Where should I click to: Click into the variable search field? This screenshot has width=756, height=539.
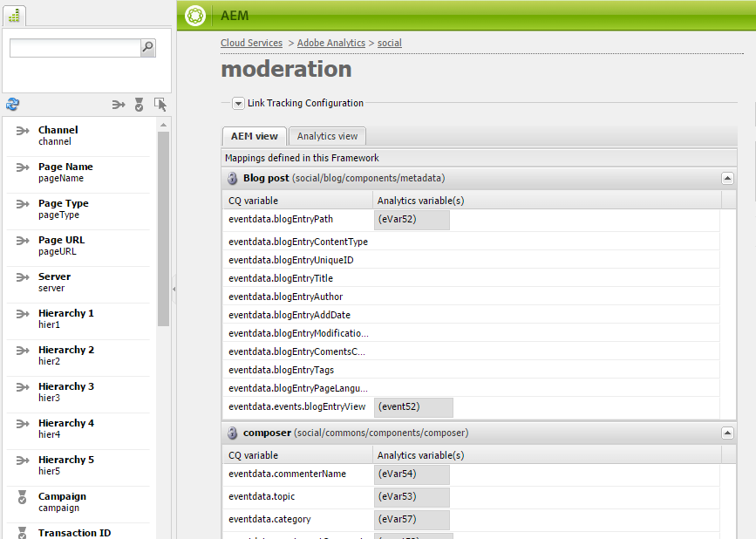(x=75, y=48)
